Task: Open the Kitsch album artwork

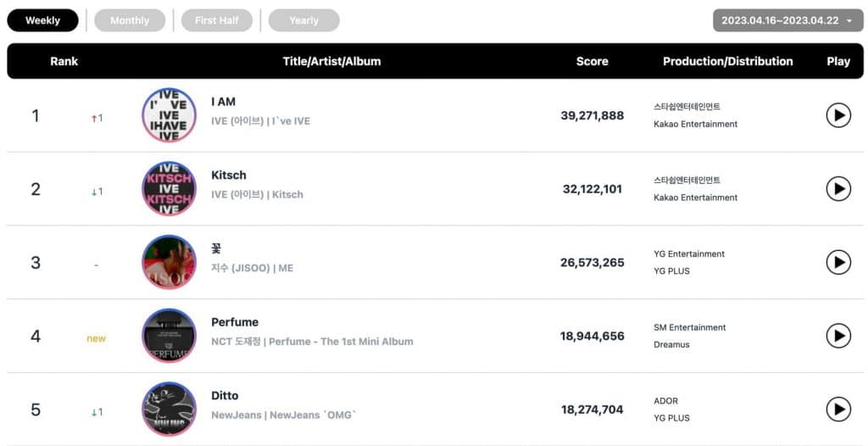Action: (x=170, y=188)
